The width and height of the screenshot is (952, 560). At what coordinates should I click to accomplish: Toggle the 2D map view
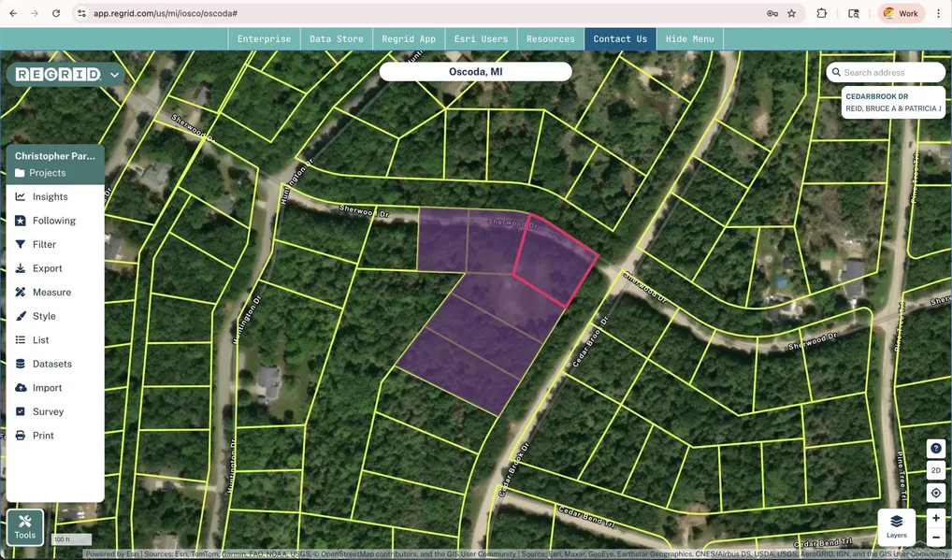coord(935,470)
